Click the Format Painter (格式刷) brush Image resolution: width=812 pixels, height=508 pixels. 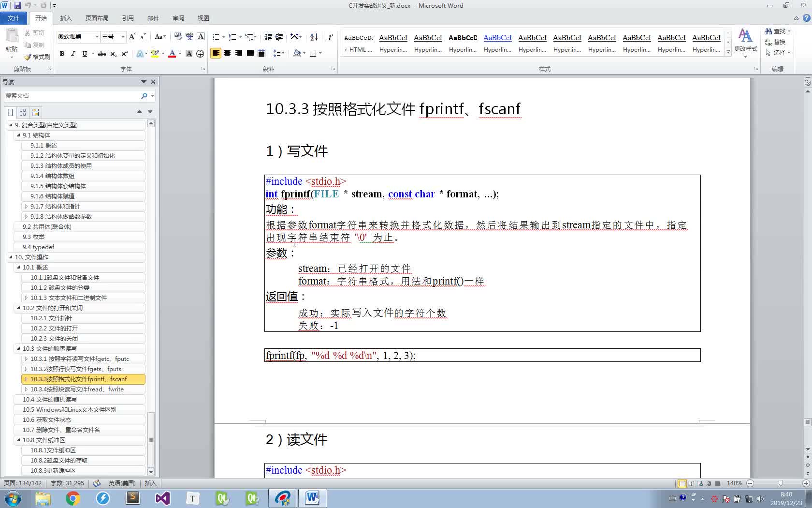(x=37, y=57)
